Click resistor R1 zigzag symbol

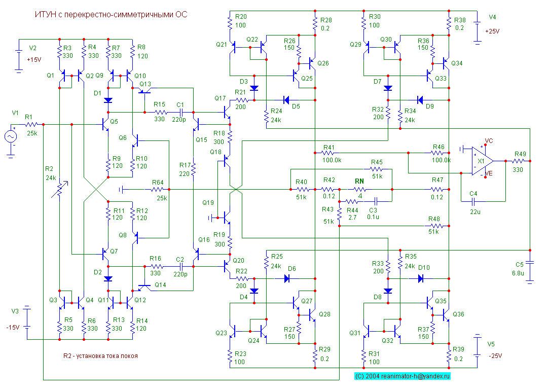point(31,124)
